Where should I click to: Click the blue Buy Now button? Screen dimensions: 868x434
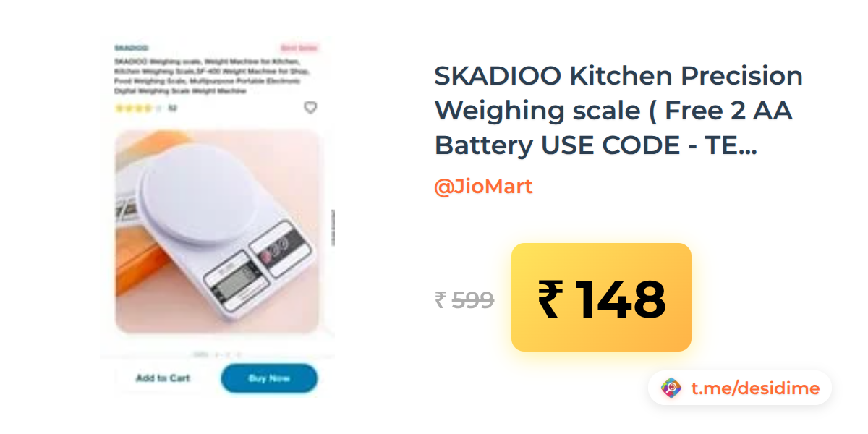(269, 378)
